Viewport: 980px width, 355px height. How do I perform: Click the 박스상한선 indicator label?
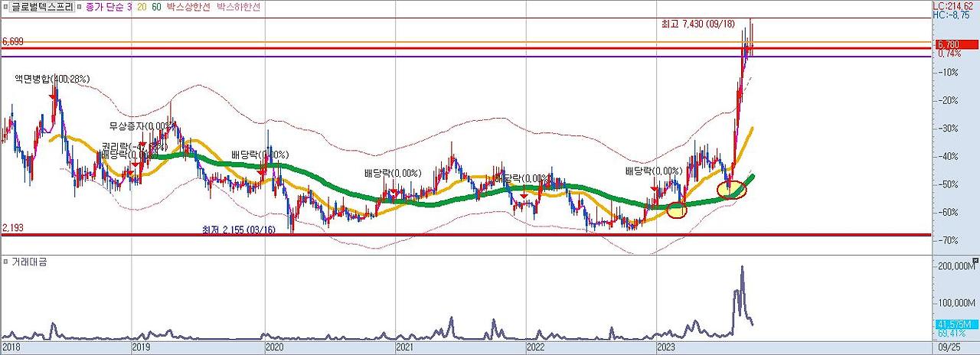tap(187, 6)
